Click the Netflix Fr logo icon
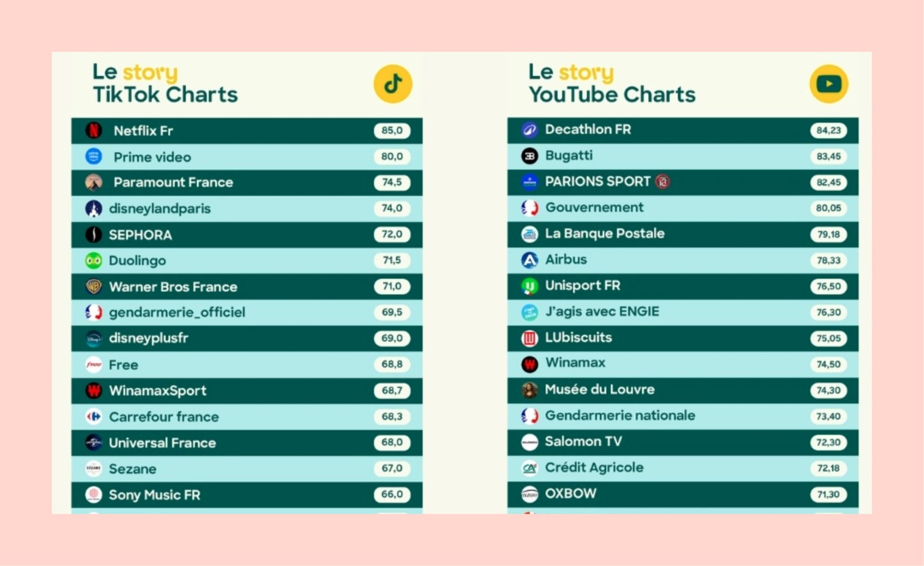The image size is (924, 566). click(x=94, y=130)
